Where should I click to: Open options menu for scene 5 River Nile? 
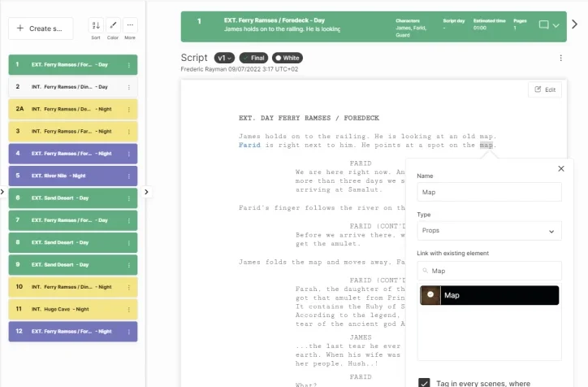pos(129,176)
